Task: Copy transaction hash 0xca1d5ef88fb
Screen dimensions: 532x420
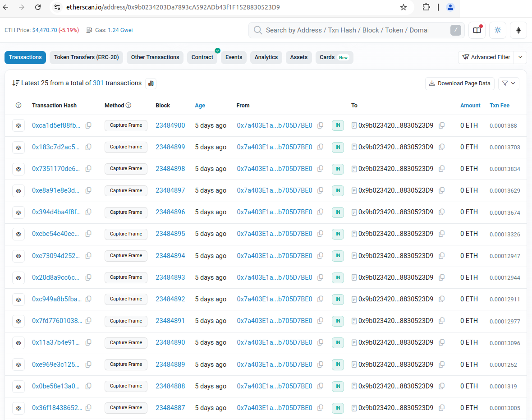Action: point(88,125)
